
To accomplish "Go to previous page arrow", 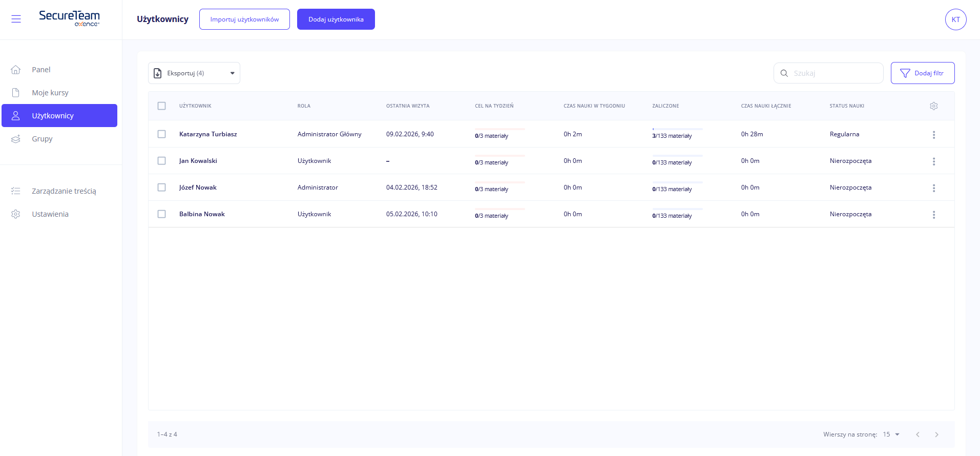I will pos(918,434).
